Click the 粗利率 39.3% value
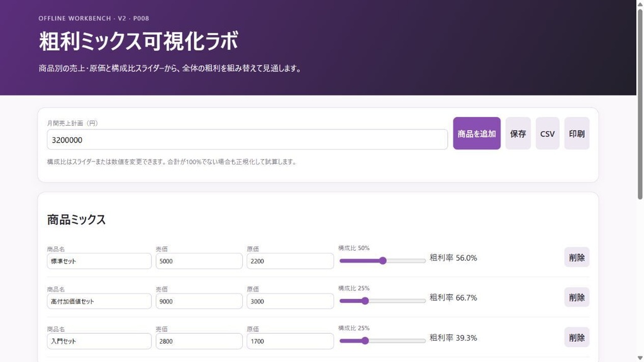 click(453, 337)
